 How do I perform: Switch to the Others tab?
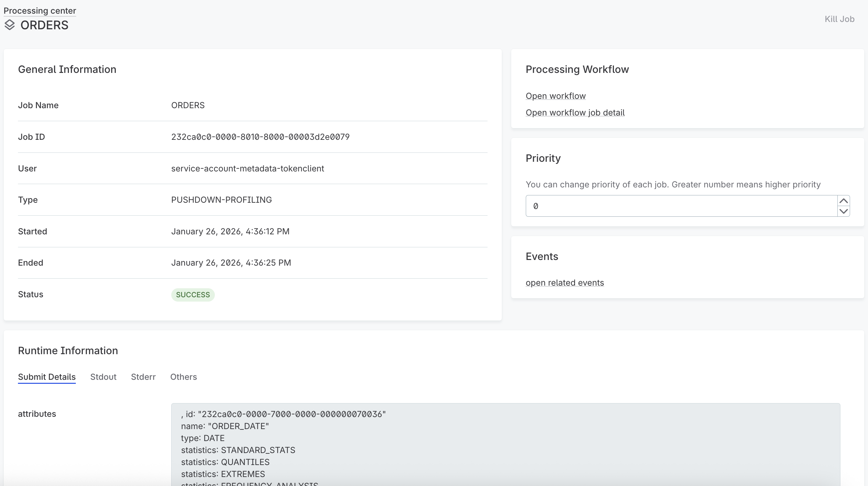183,377
